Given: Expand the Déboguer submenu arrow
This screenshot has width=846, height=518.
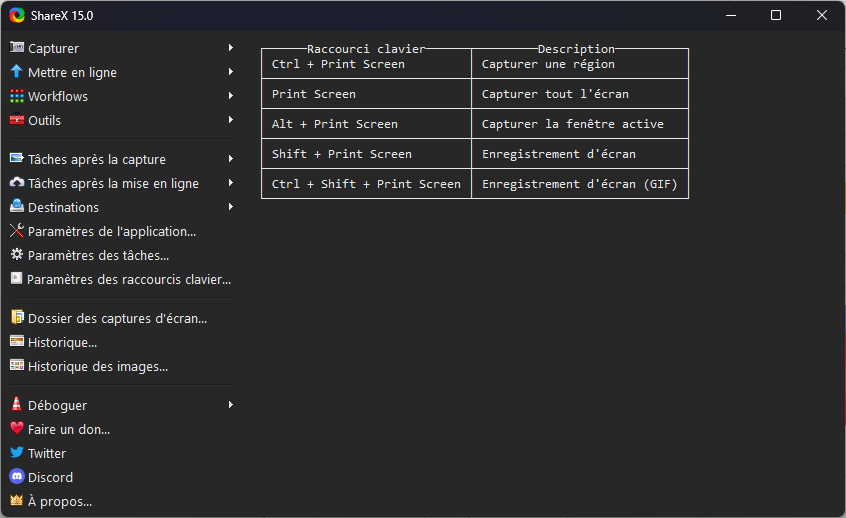Looking at the screenshot, I should pyautogui.click(x=231, y=405).
